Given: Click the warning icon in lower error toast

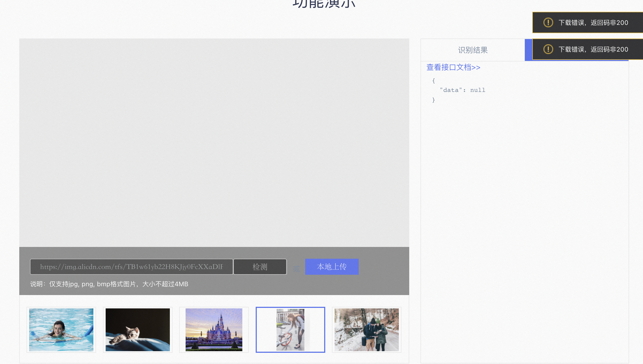Looking at the screenshot, I should click(x=548, y=49).
